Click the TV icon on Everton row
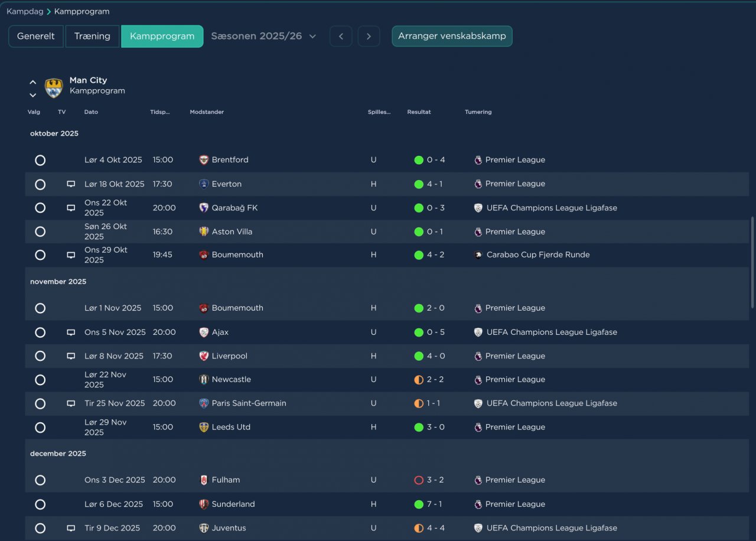756x541 pixels. [71, 184]
